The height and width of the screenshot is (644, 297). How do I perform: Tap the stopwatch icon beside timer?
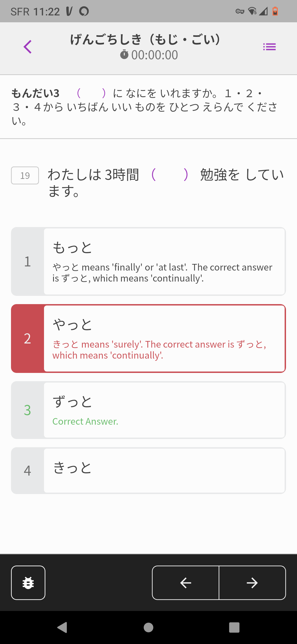tap(124, 54)
